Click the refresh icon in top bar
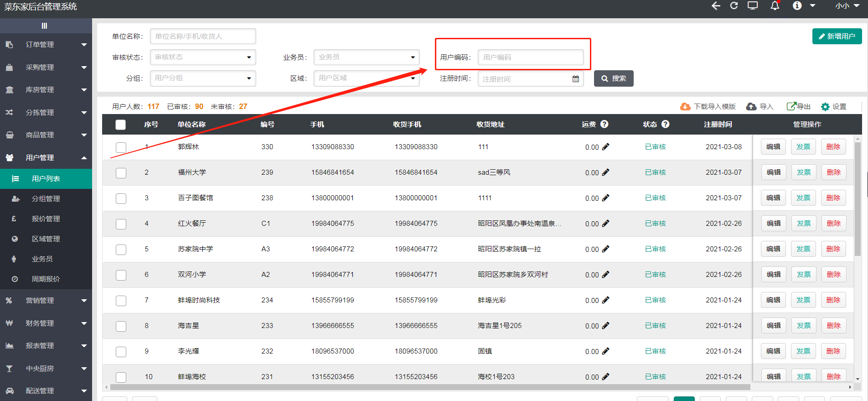Screen dimensions: 868x401 pos(734,5)
